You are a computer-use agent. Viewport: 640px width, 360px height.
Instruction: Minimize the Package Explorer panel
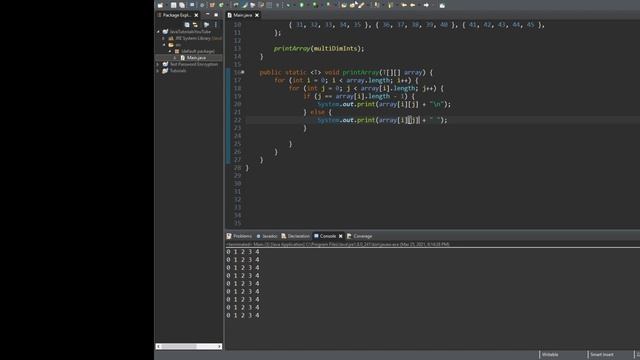pyautogui.click(x=207, y=15)
